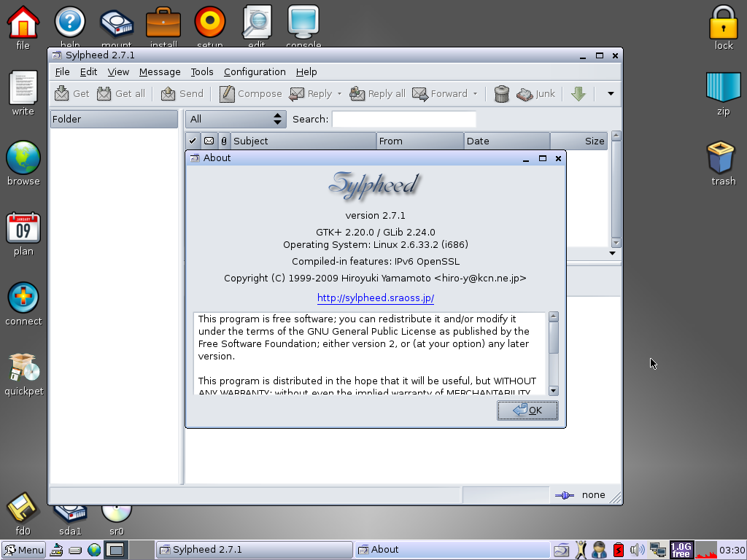Viewport: 747px width, 560px height.
Task: Click the attachment paperclip column header
Action: (x=224, y=141)
